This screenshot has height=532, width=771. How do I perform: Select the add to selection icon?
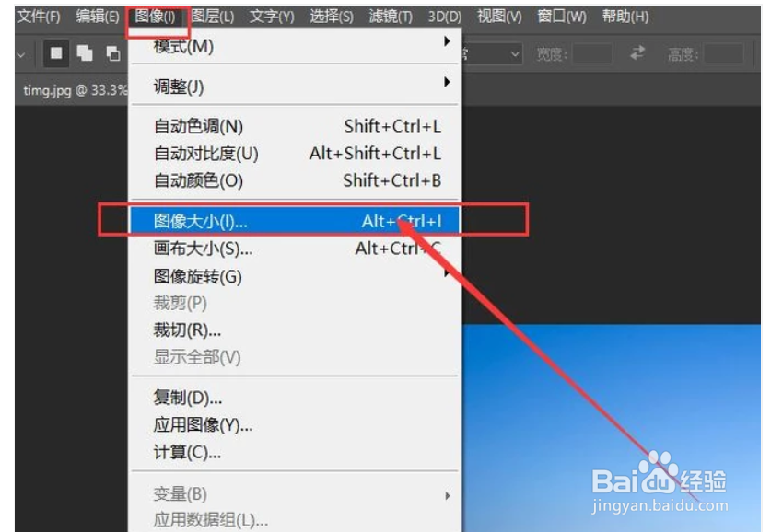pos(85,53)
